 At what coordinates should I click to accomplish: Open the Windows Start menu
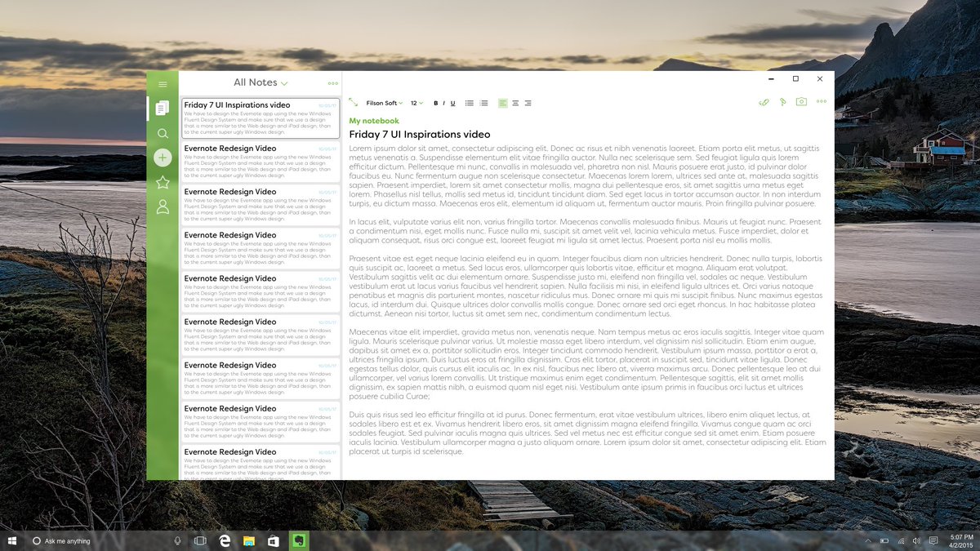12,540
